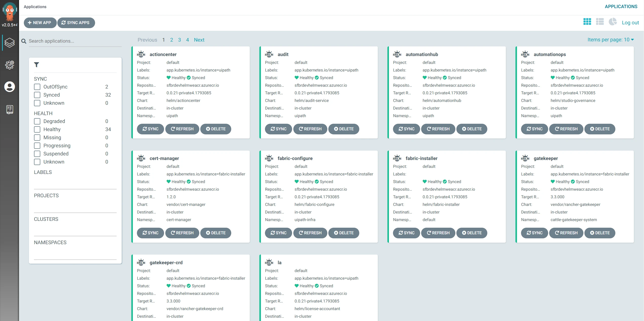Switch to summary pie chart view
The width and height of the screenshot is (644, 321).
pos(613,22)
